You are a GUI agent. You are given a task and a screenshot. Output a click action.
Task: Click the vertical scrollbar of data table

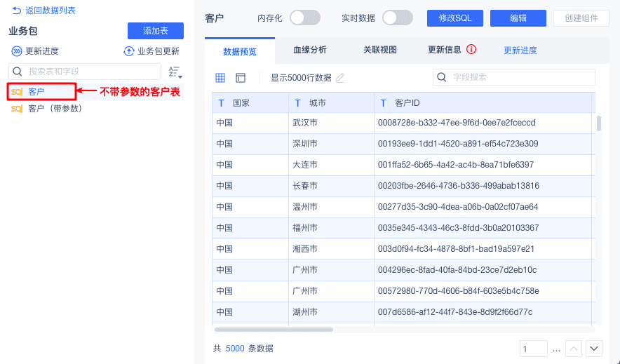point(599,123)
